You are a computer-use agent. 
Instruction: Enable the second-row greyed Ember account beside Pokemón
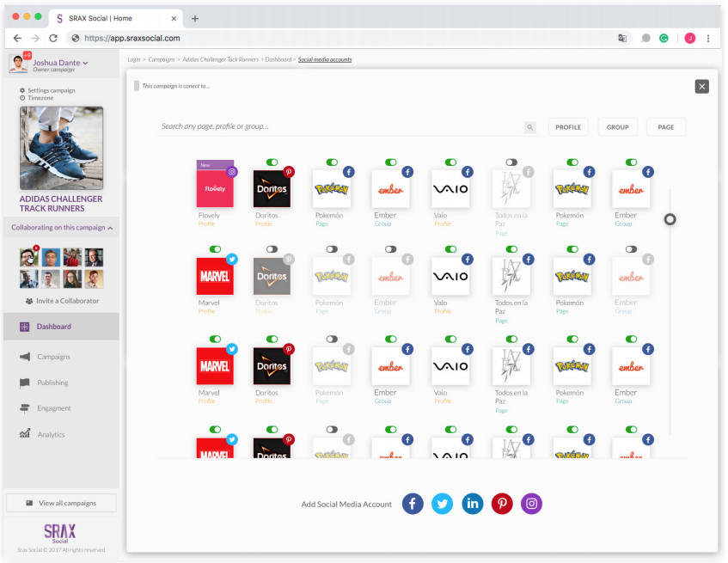391,249
